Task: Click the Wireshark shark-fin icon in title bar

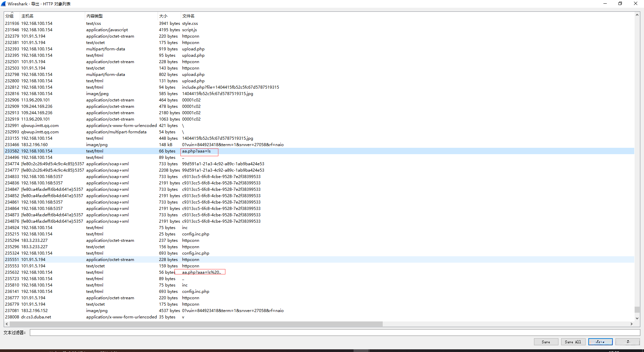Action: click(x=3, y=4)
